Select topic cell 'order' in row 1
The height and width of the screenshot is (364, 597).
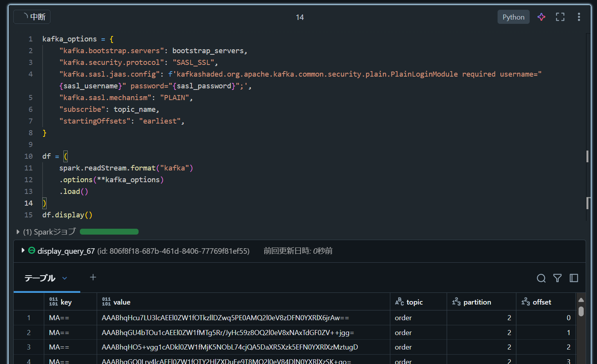point(418,318)
